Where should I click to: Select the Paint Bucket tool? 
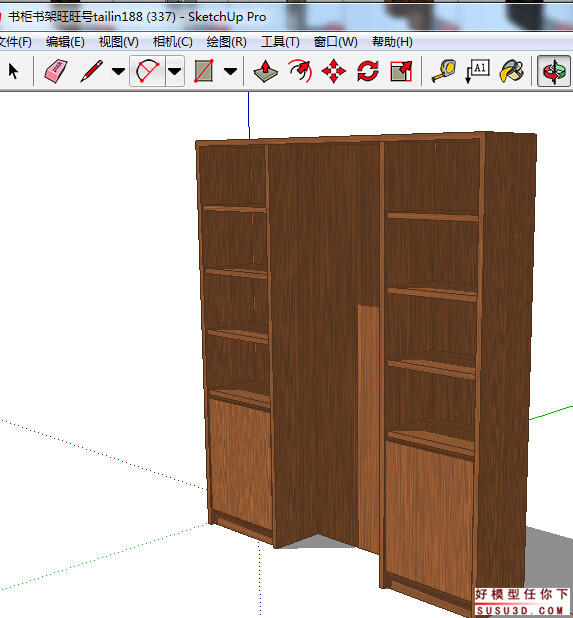(x=512, y=71)
